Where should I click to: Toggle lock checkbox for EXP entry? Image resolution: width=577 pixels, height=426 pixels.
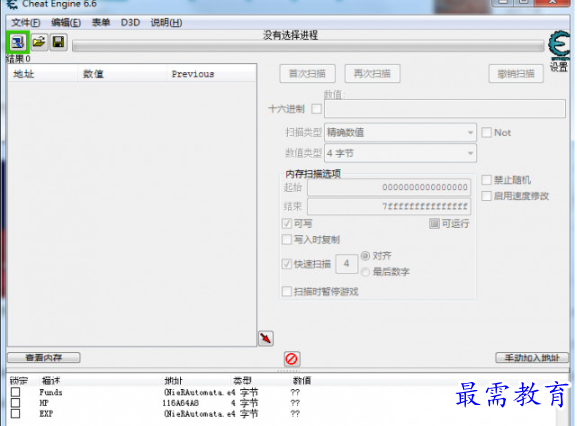point(15,413)
